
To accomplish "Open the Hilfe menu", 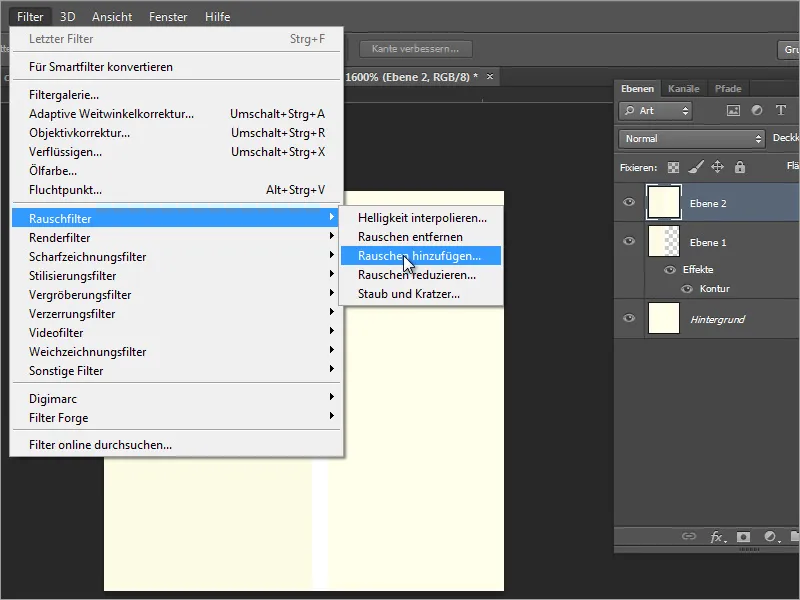I will tap(217, 17).
